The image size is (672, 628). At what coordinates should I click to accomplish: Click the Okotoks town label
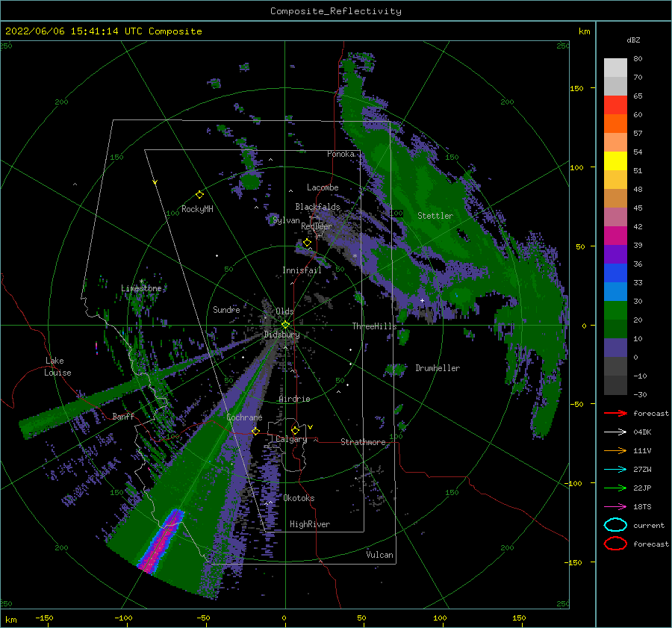coord(299,498)
